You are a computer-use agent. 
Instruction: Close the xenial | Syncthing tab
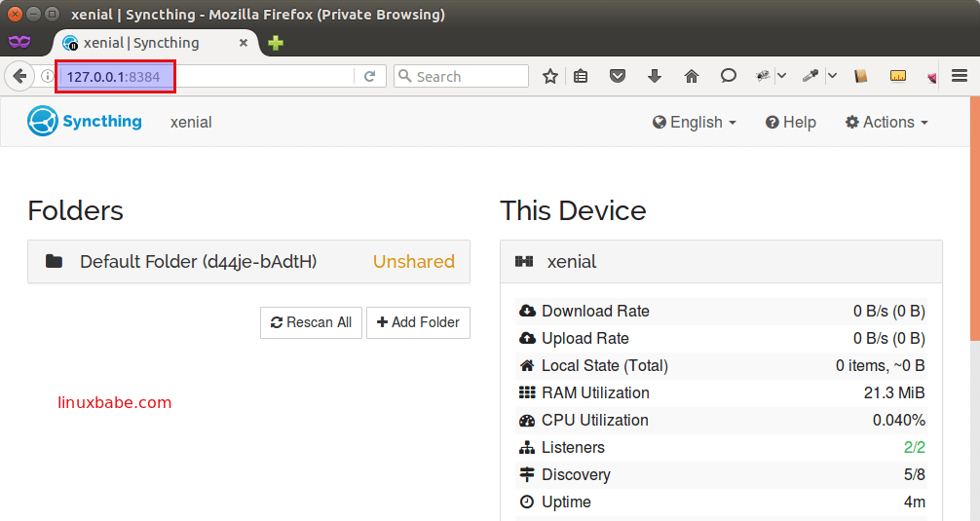(244, 43)
